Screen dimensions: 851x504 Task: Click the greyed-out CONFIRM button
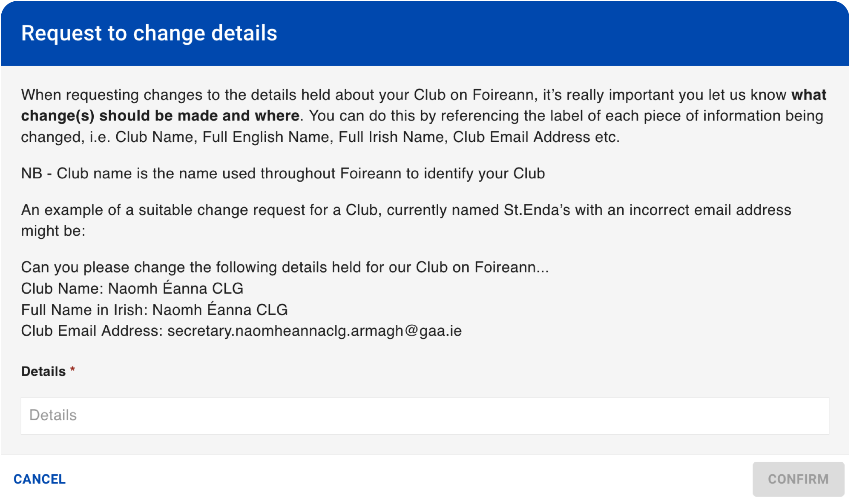(798, 479)
